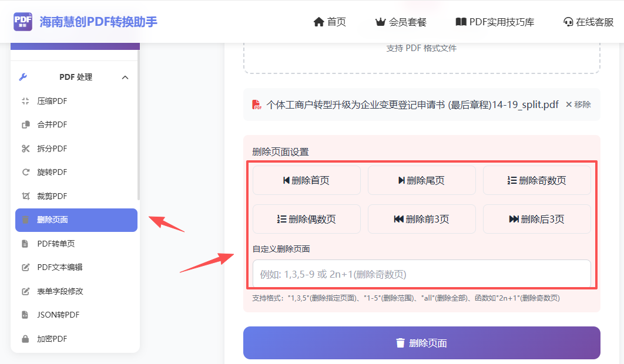Click the PDF app logo icon
This screenshot has width=624, height=364.
[23, 22]
